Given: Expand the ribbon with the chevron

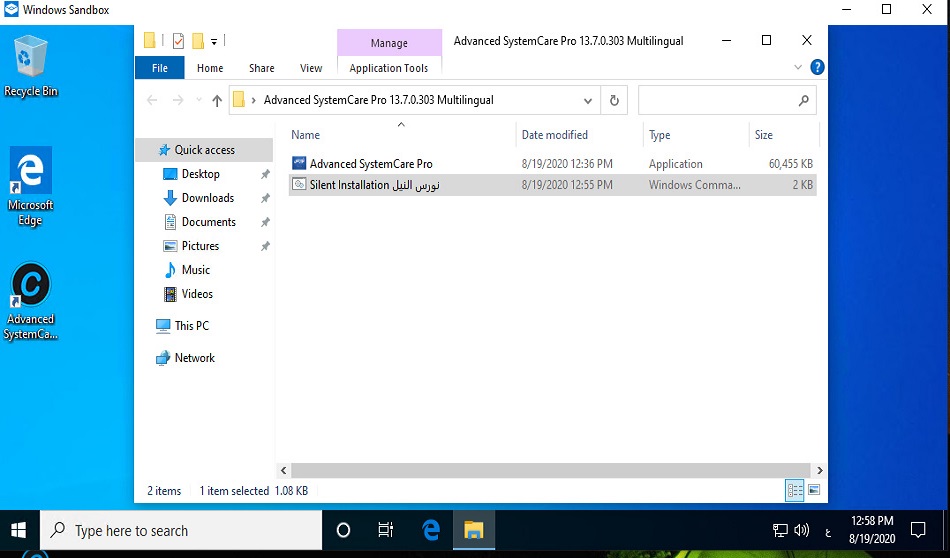Looking at the screenshot, I should 798,68.
